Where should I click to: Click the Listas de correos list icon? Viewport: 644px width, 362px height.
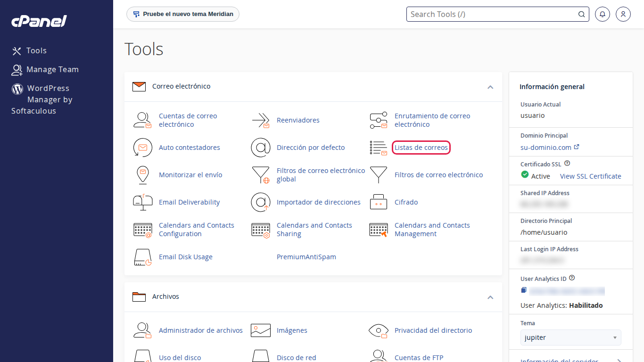click(378, 148)
